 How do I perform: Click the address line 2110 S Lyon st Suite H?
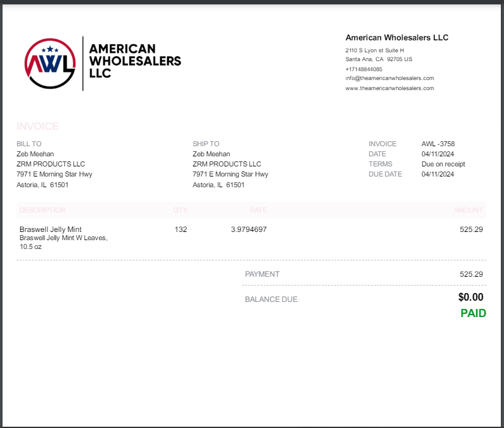[x=375, y=50]
